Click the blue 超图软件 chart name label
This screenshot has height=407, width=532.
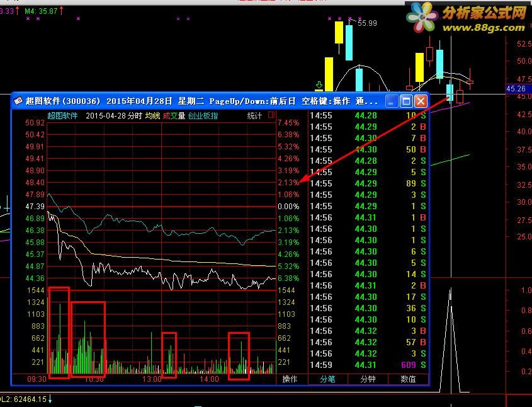[62, 116]
